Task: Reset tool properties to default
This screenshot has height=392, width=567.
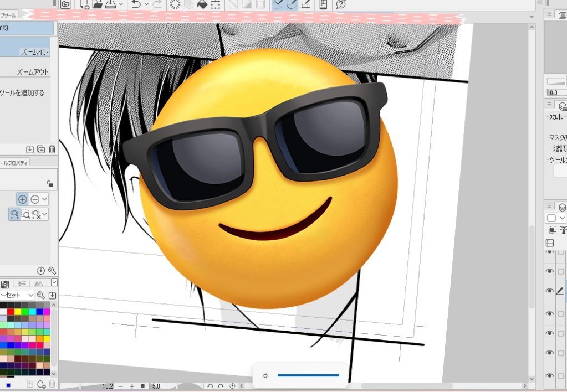Action: (41, 271)
